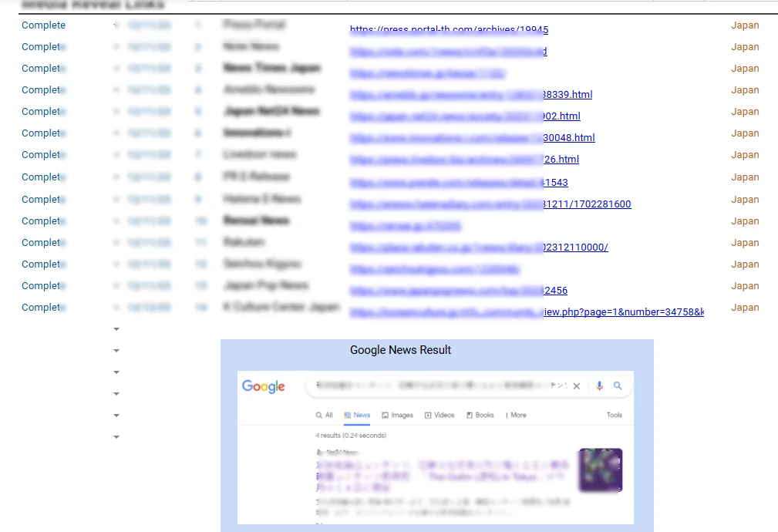Image resolution: width=778 pixels, height=532 pixels.
Task: Open status dropdown in the 30048.html row
Action: tap(116, 133)
